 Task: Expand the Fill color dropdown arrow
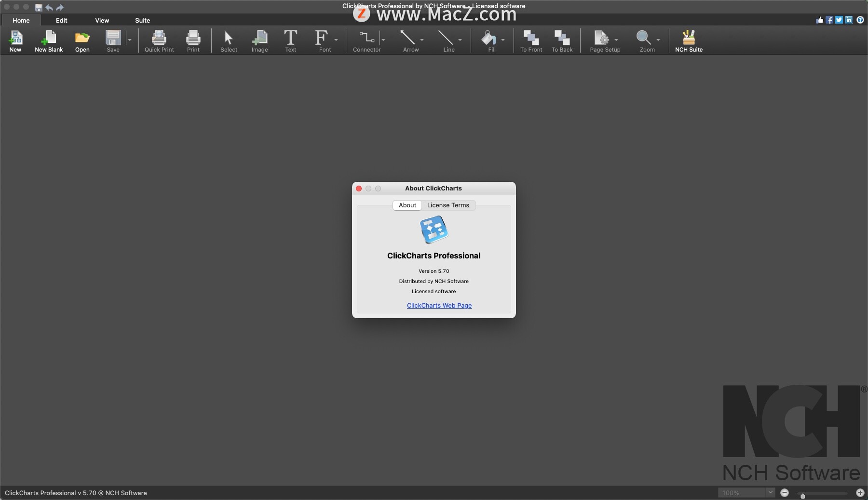pyautogui.click(x=503, y=40)
